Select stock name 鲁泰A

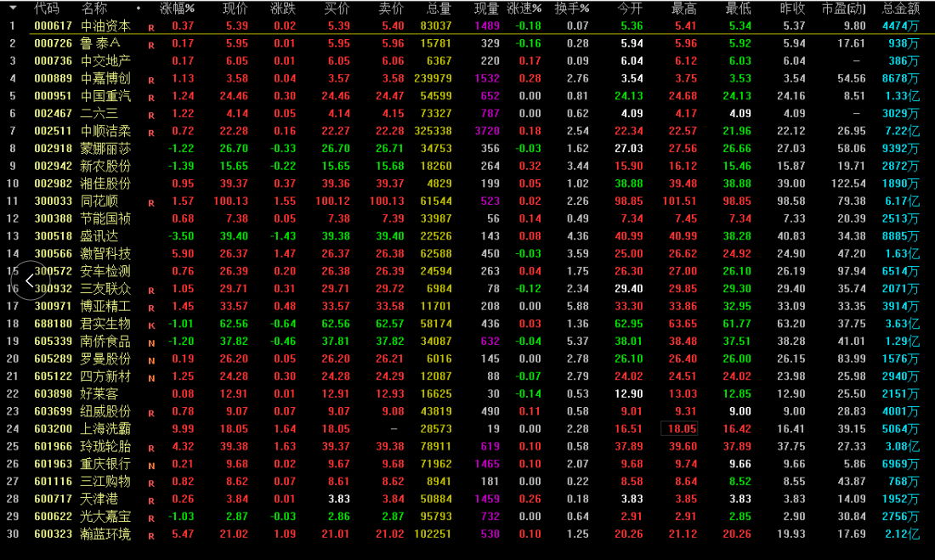click(x=101, y=43)
